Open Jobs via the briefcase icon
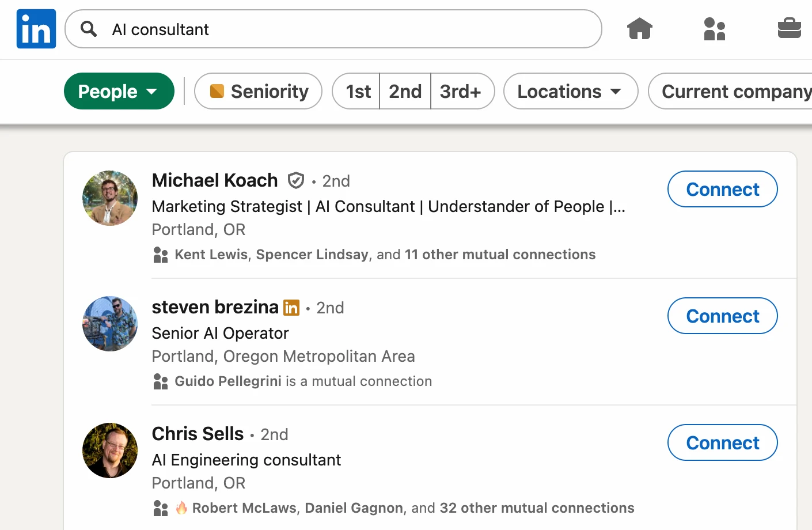 (789, 29)
